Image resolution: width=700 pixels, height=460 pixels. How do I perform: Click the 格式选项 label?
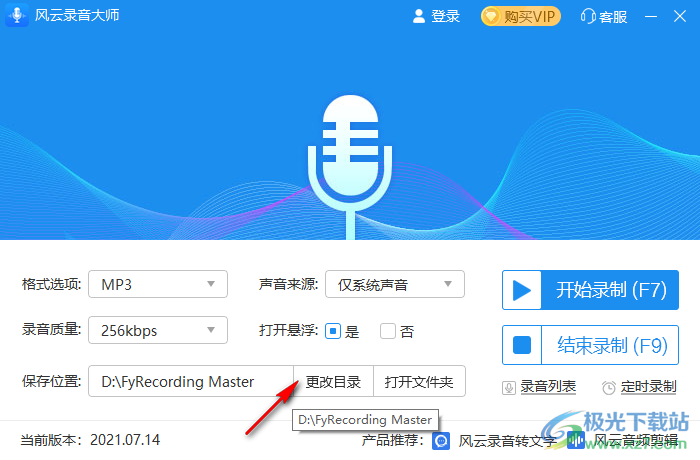[x=51, y=284]
